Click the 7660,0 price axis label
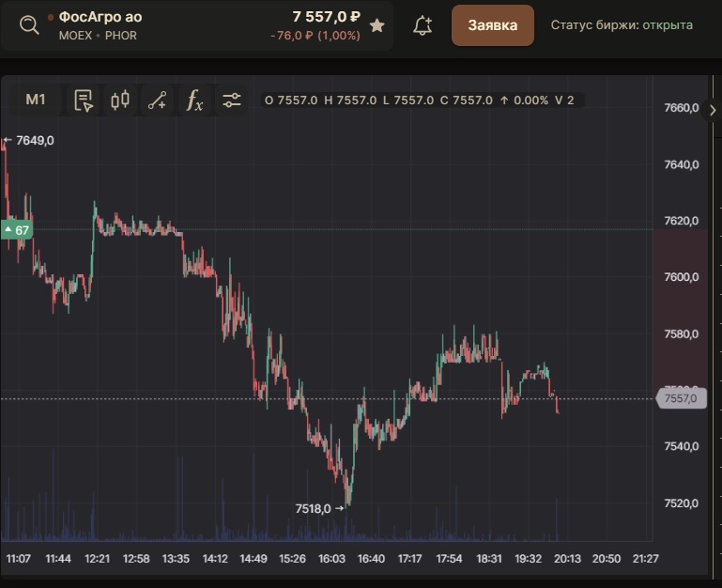Viewport: 722px width, 588px height. coord(681,108)
